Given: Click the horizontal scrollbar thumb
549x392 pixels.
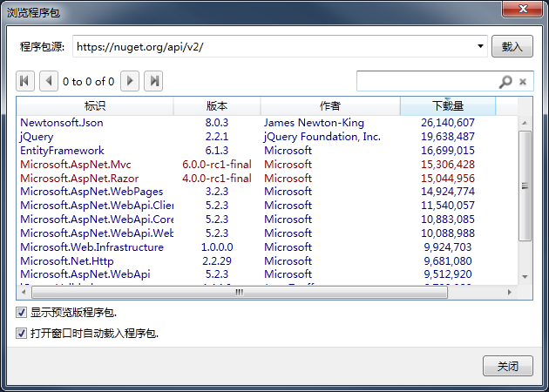Looking at the screenshot, I should [x=240, y=292].
